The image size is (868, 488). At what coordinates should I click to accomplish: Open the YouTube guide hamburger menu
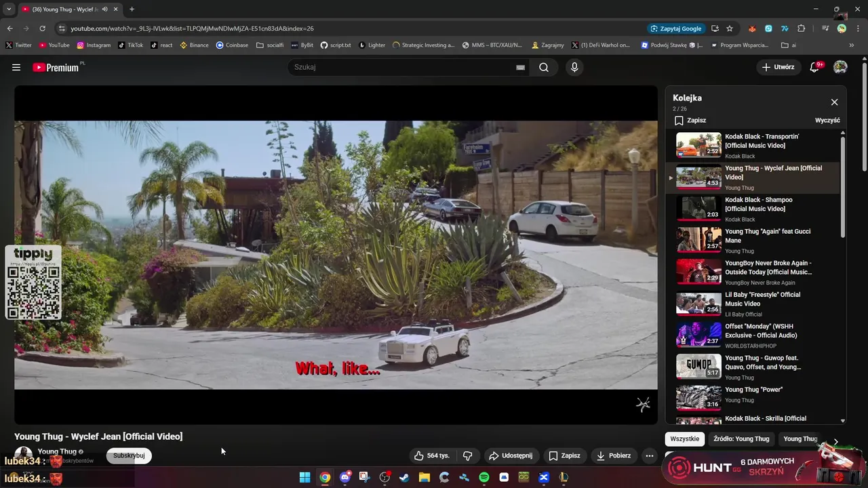coord(16,67)
